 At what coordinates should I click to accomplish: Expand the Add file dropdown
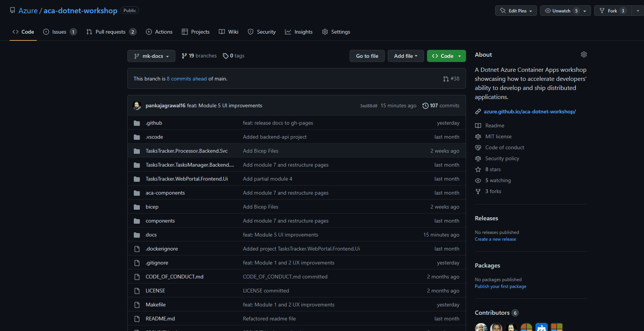(406, 56)
